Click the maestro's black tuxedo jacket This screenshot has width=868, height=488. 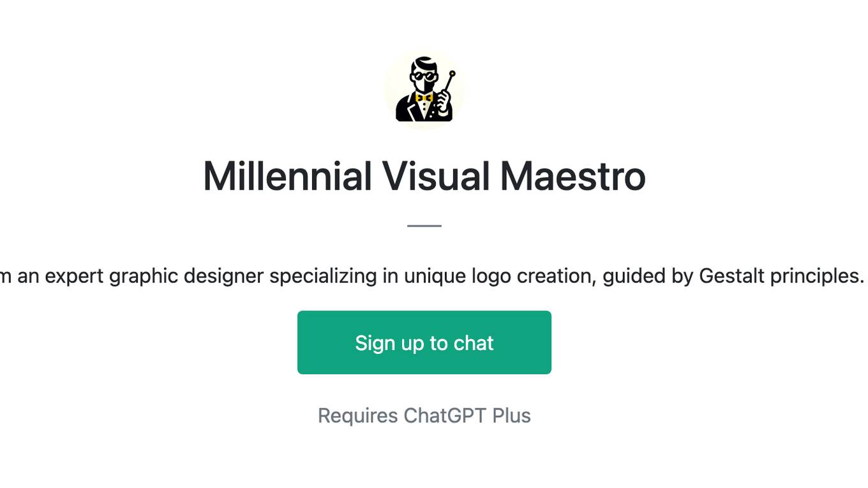[408, 110]
